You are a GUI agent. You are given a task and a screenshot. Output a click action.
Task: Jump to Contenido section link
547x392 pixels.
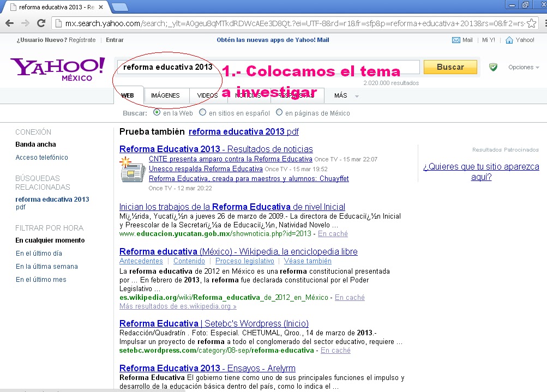click(x=189, y=261)
